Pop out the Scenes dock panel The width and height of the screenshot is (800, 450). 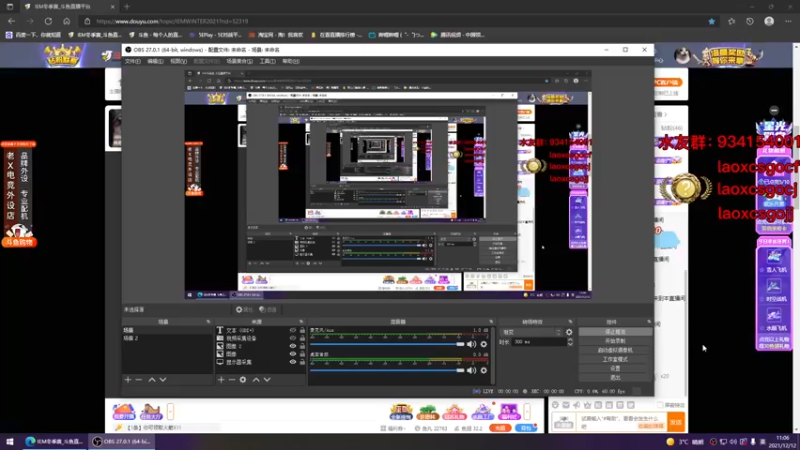[x=208, y=322]
